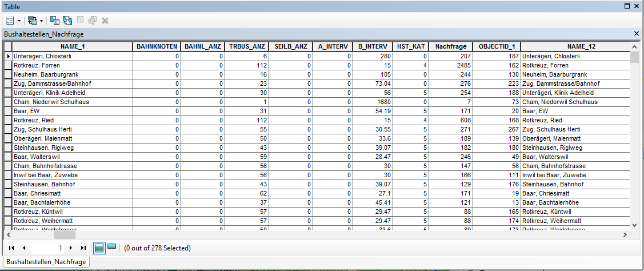
Task: Go to first record
Action: pyautogui.click(x=11, y=248)
